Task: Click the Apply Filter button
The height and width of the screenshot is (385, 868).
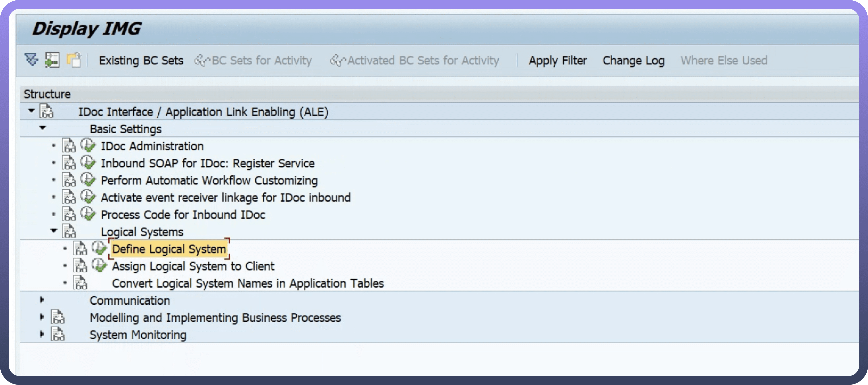Action: (x=558, y=60)
